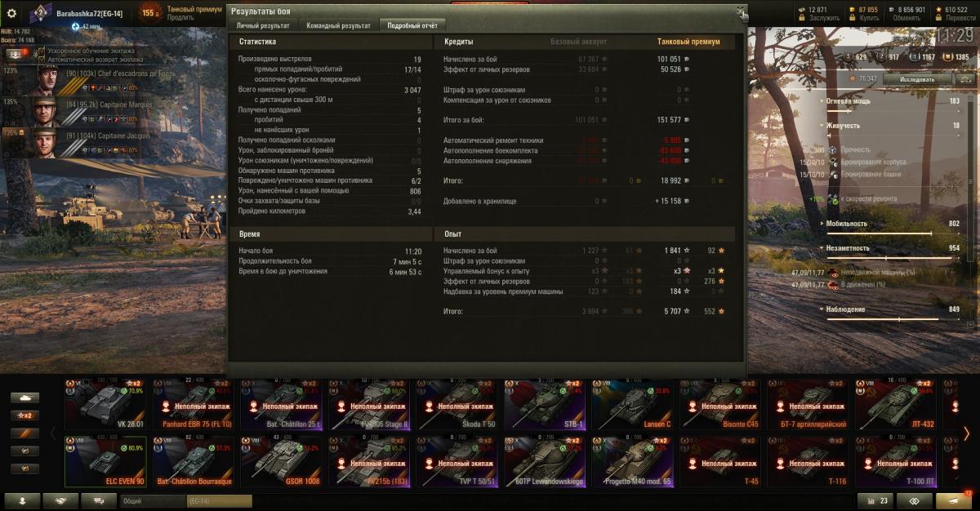Viewport: 980px width, 511px height.
Task: Click Продлить premium link
Action: [180, 17]
